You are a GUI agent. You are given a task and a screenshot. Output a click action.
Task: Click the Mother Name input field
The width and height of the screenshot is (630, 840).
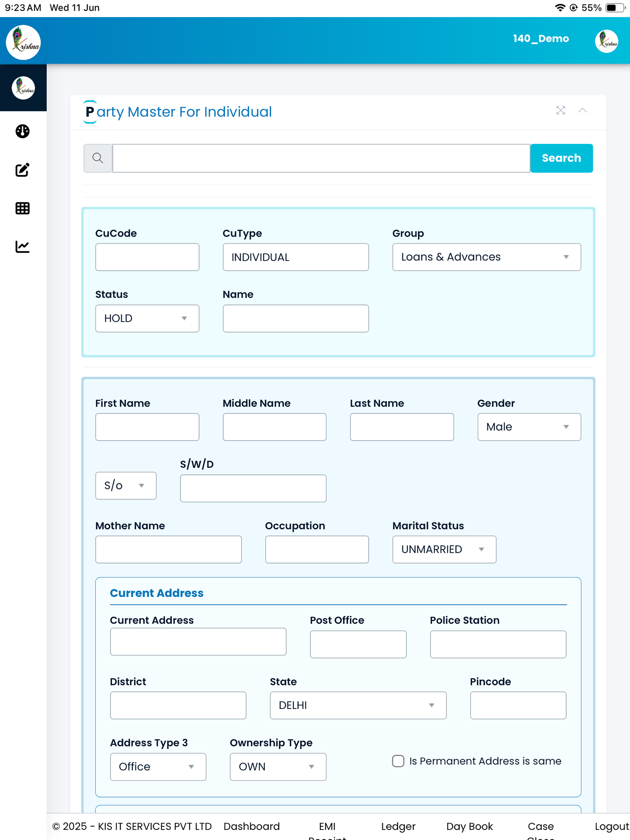click(x=168, y=549)
